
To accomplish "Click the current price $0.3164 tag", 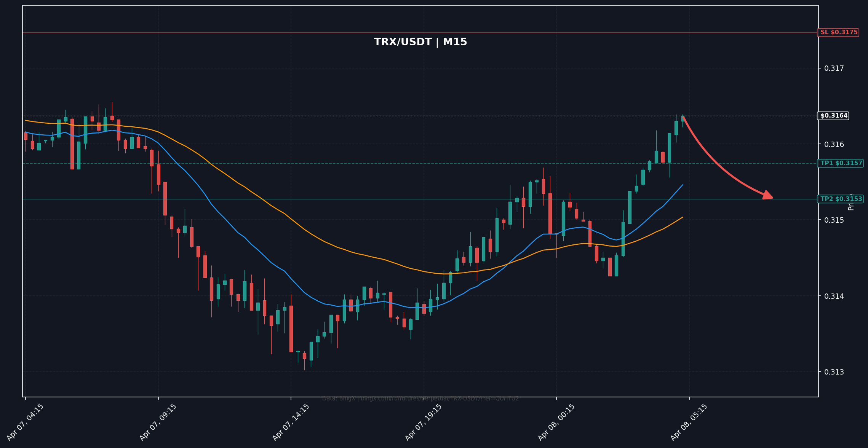I will (x=834, y=116).
